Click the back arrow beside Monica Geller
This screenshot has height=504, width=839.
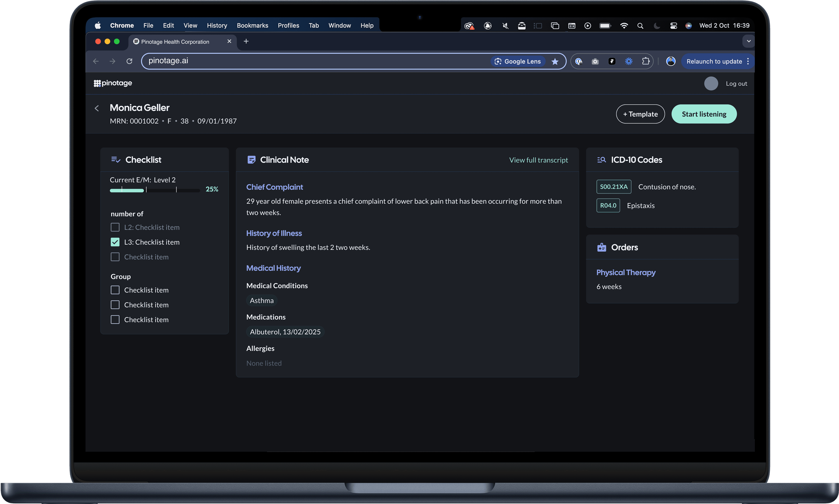97,108
